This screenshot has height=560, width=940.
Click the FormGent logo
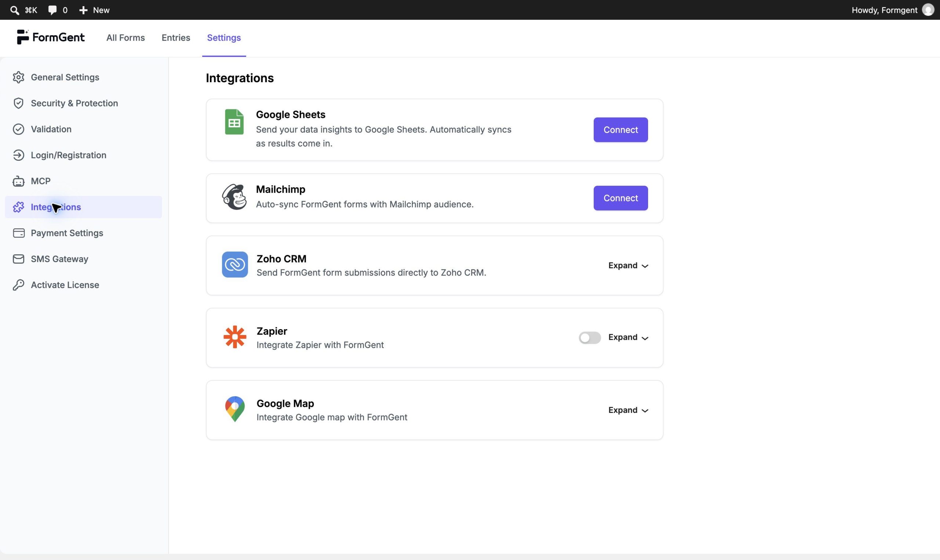51,37
